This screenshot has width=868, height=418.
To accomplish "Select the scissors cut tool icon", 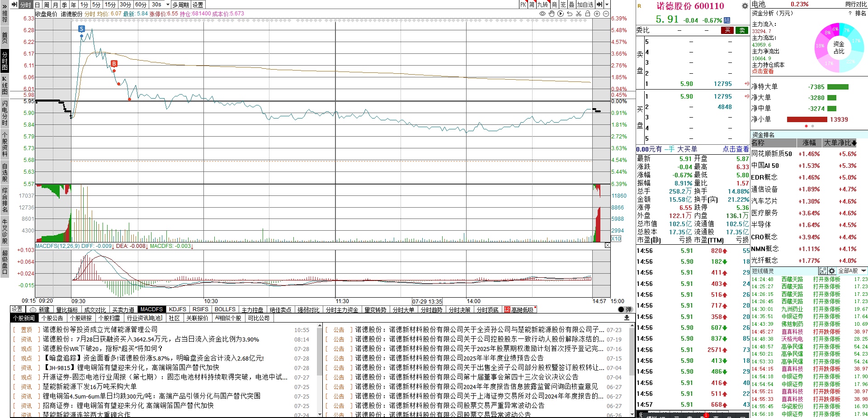I will 579,14.
